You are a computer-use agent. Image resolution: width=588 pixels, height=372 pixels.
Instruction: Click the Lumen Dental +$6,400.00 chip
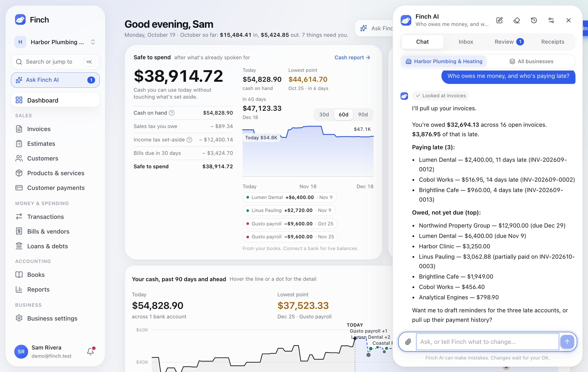click(289, 197)
